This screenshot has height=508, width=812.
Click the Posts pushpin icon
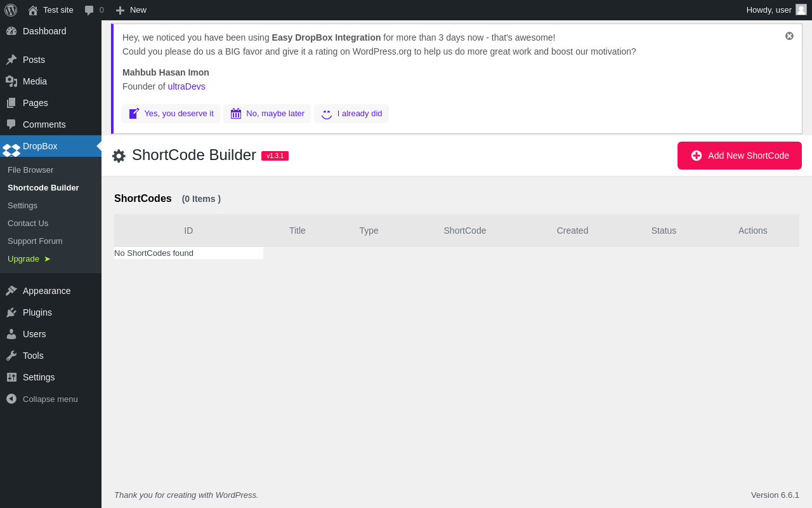tap(11, 60)
